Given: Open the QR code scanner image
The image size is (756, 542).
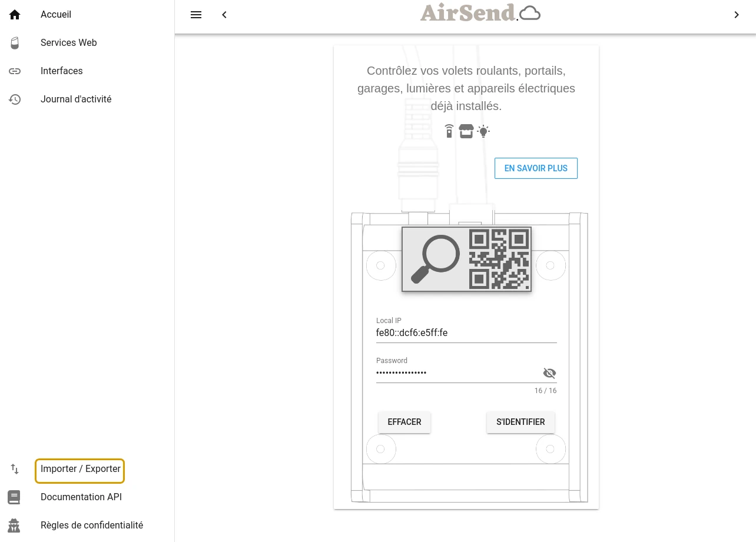Looking at the screenshot, I should 466,259.
